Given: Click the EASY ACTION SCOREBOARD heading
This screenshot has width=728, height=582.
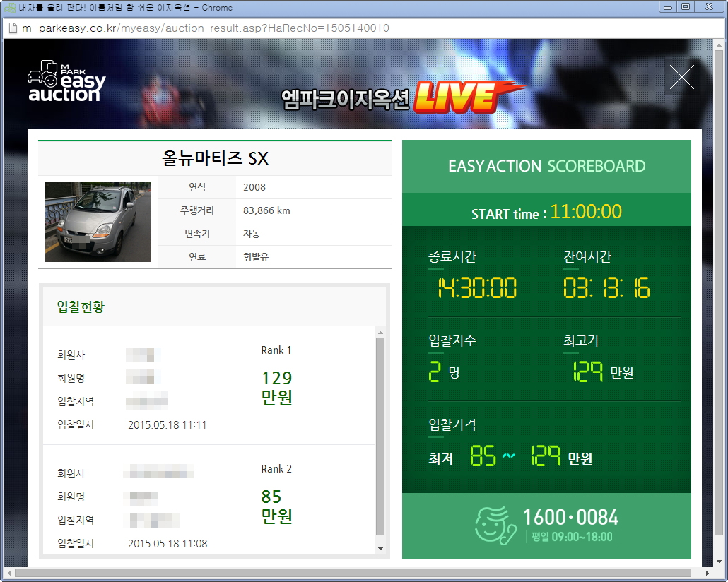Looking at the screenshot, I should [546, 166].
